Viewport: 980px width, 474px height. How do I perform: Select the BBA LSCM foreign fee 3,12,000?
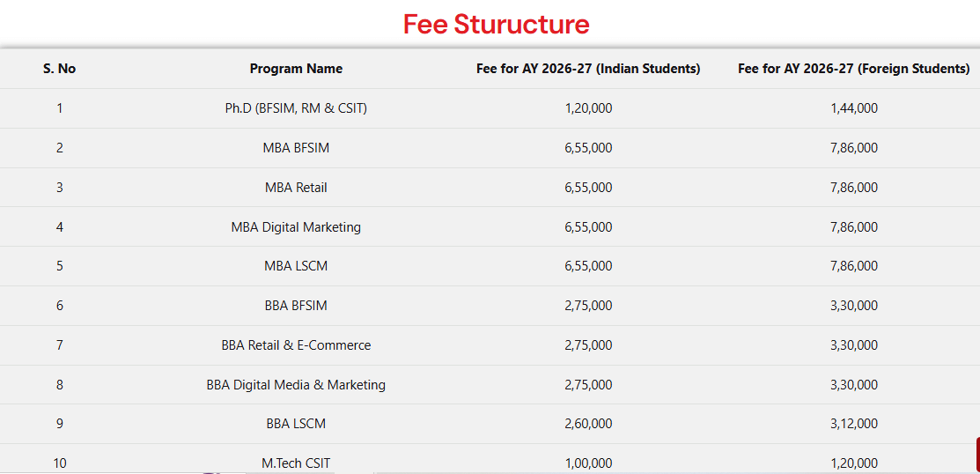click(853, 424)
